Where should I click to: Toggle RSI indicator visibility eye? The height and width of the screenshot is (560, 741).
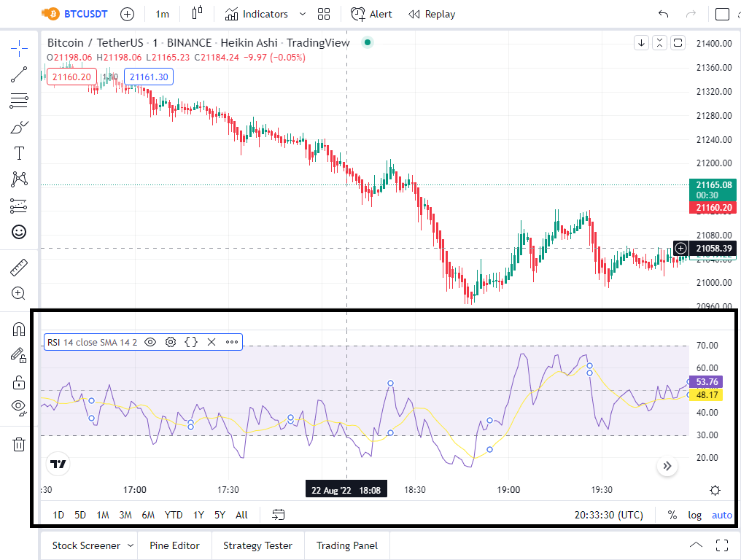(150, 342)
